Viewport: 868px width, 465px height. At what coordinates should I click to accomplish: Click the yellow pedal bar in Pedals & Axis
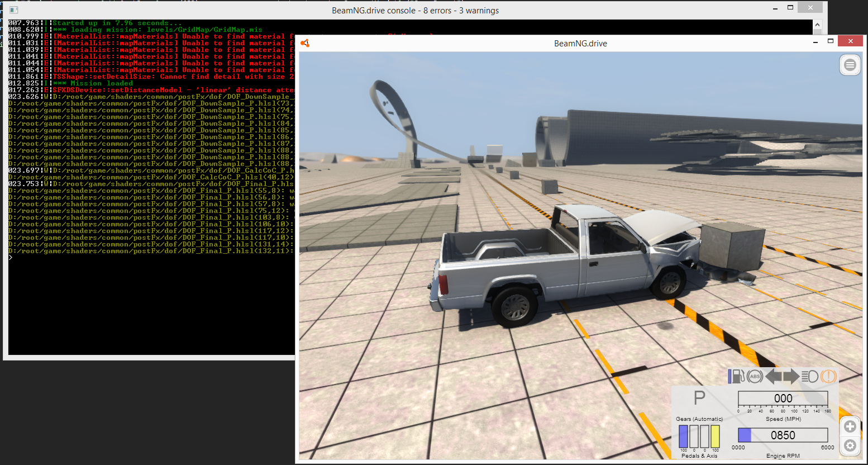715,436
